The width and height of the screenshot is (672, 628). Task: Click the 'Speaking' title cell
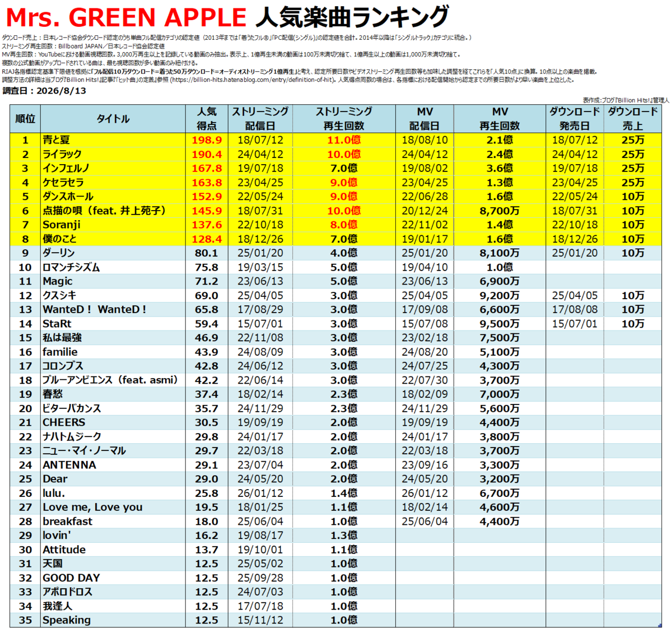(113, 620)
